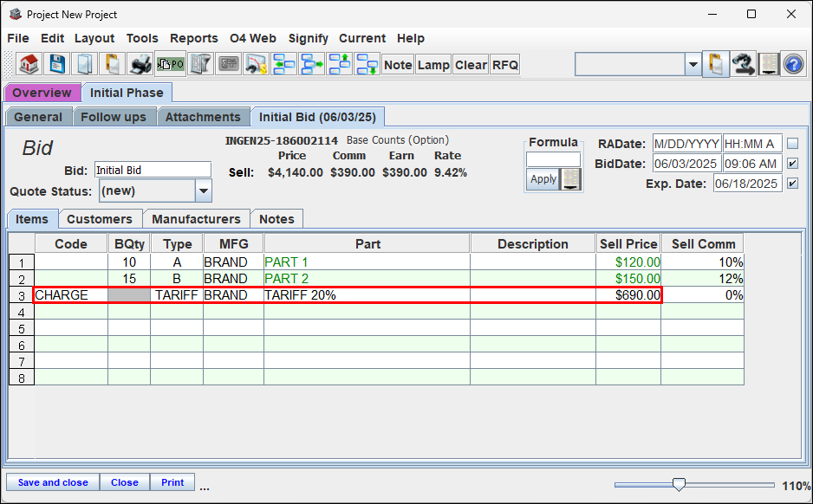Uncheck the Exp. Date checkbox
Viewport: 813px width, 504px height.
(x=792, y=184)
